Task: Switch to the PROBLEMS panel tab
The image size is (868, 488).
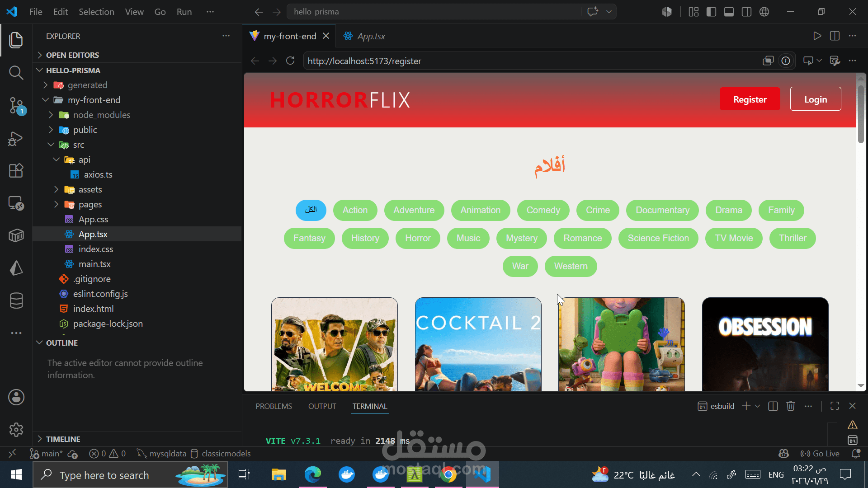Action: pos(274,406)
